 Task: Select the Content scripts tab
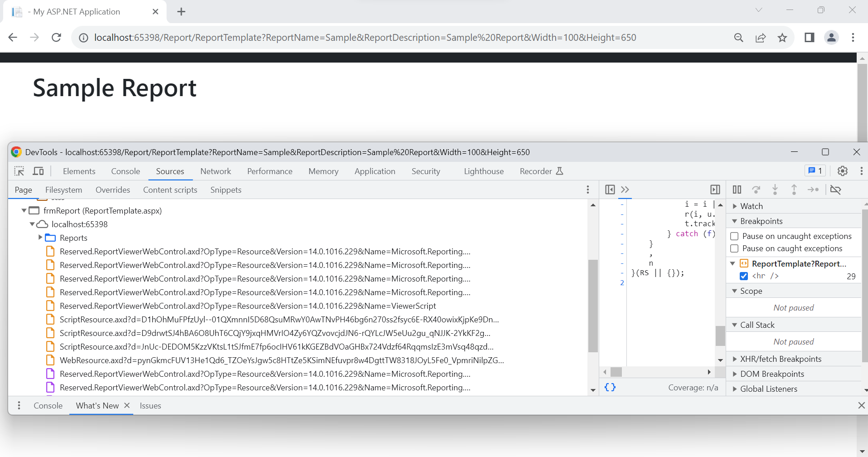(x=170, y=190)
